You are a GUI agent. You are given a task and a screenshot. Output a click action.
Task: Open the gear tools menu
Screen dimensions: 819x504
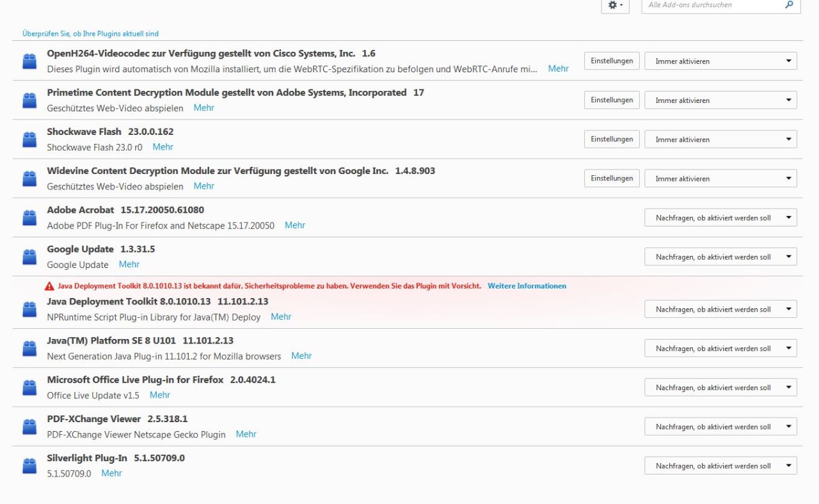tap(616, 5)
